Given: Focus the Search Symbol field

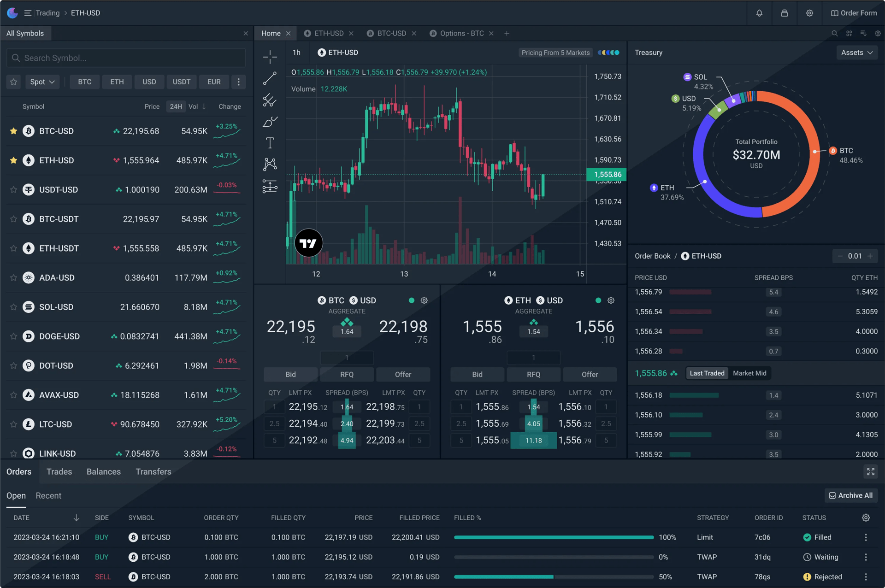Looking at the screenshot, I should pos(126,58).
